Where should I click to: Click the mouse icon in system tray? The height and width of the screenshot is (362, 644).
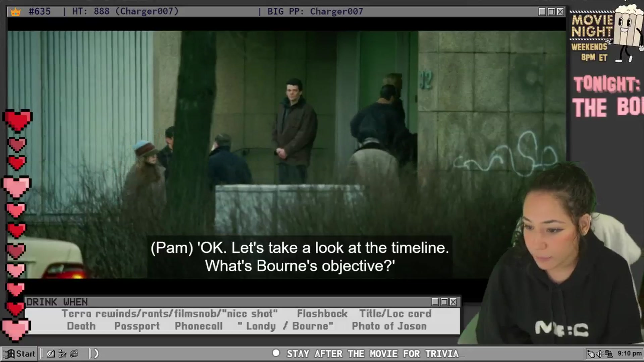[x=591, y=354]
